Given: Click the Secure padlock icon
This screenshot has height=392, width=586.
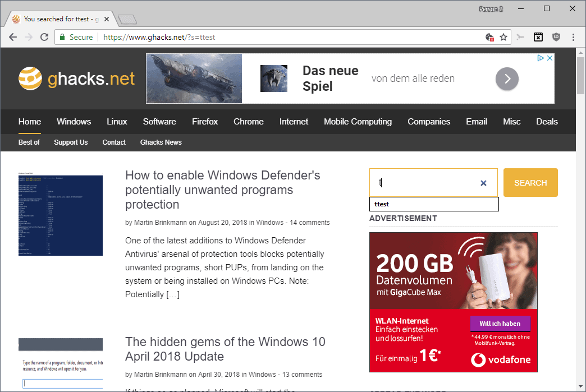Looking at the screenshot, I should pos(63,36).
